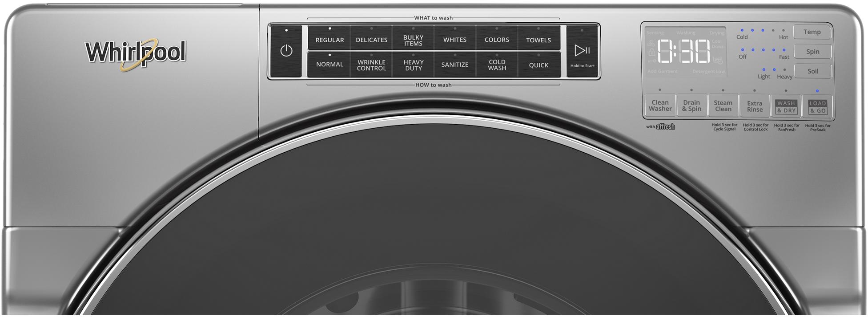Tap the Start/Pause Hold to Start button
Viewport: 868px width, 317px height.
[582, 51]
